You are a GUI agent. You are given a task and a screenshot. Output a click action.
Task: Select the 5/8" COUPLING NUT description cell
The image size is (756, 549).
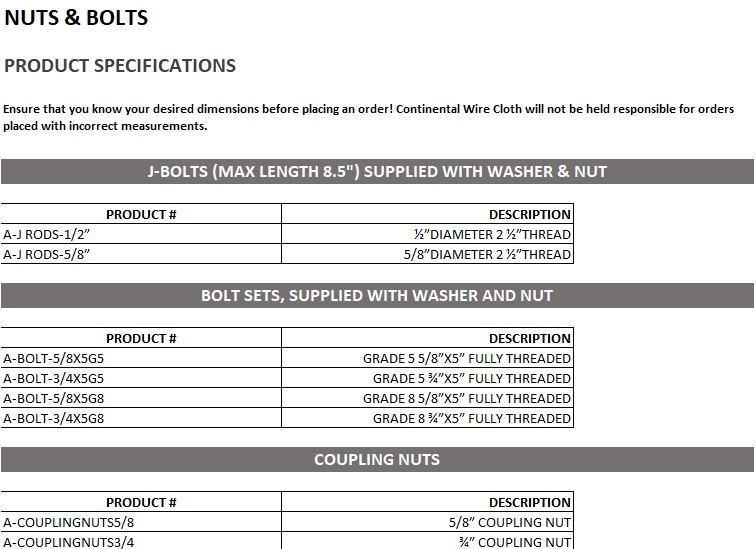[510, 522]
